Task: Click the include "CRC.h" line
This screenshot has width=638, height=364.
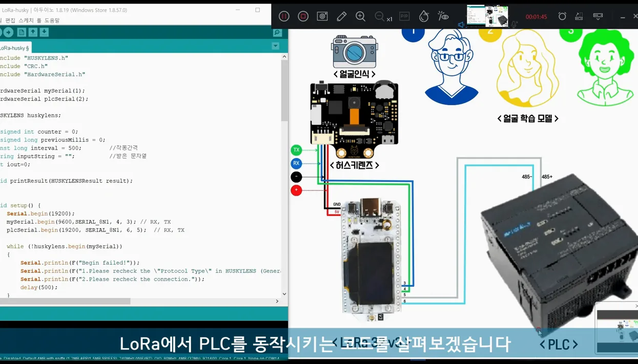Action: (x=24, y=66)
